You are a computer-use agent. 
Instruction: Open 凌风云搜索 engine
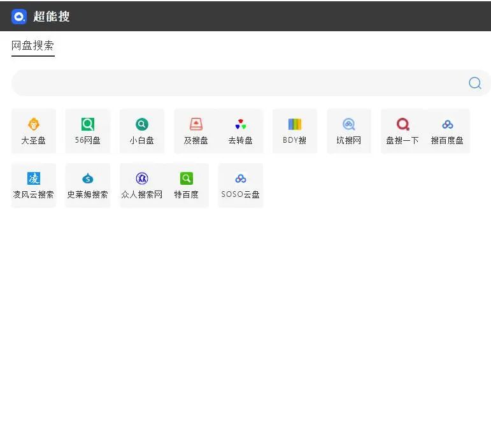(34, 185)
